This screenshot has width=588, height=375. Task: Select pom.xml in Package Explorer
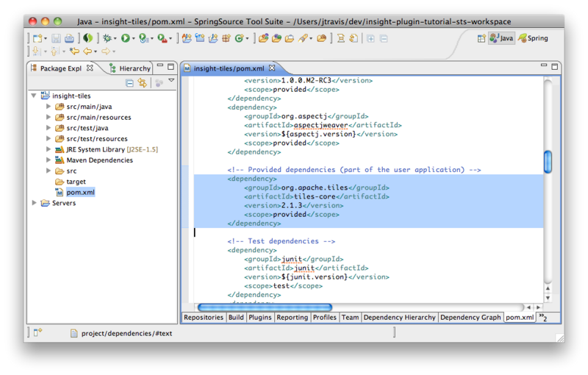[x=80, y=192]
